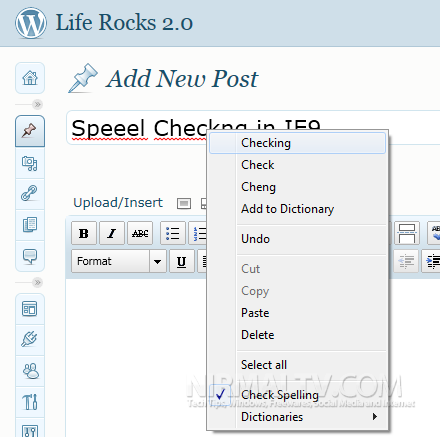Open the Life Rocks 2.0 site link

tap(124, 23)
